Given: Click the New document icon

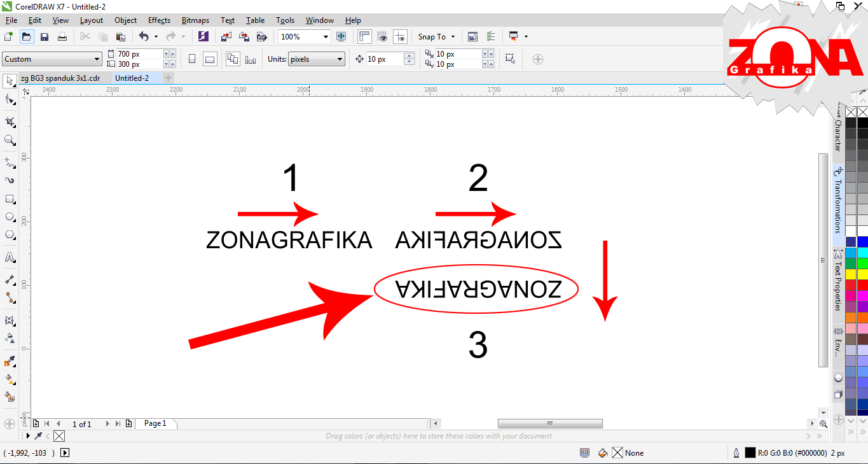Looking at the screenshot, I should pos(9,36).
